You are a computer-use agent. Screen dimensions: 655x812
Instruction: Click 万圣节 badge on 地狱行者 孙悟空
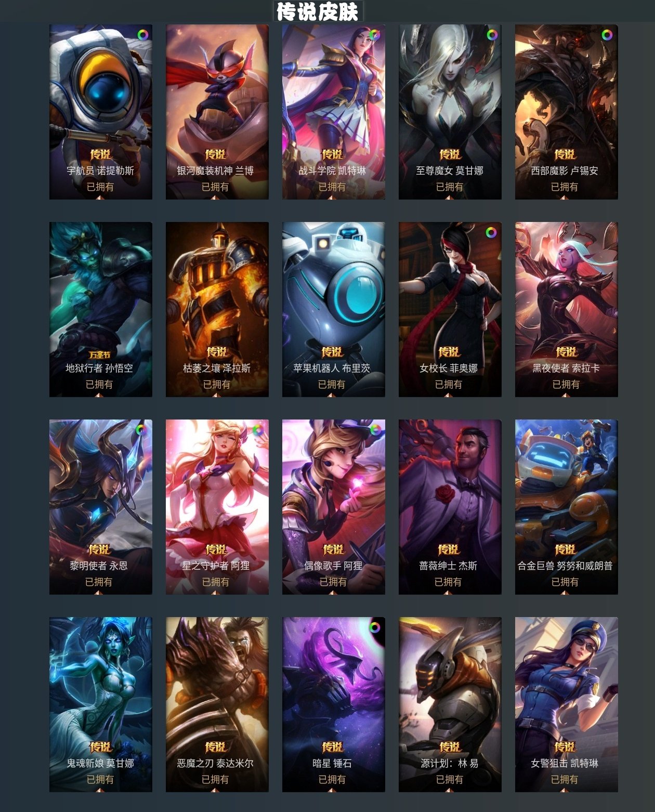(100, 355)
